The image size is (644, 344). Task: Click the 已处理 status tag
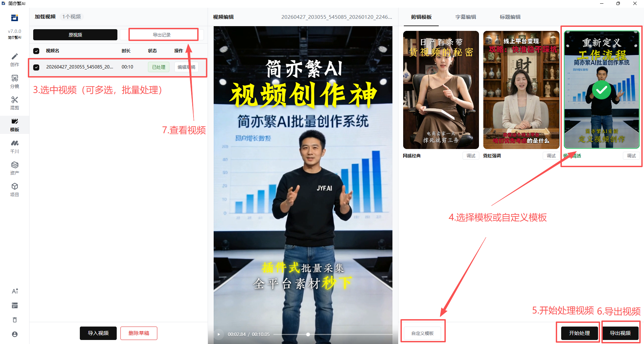[x=159, y=67]
